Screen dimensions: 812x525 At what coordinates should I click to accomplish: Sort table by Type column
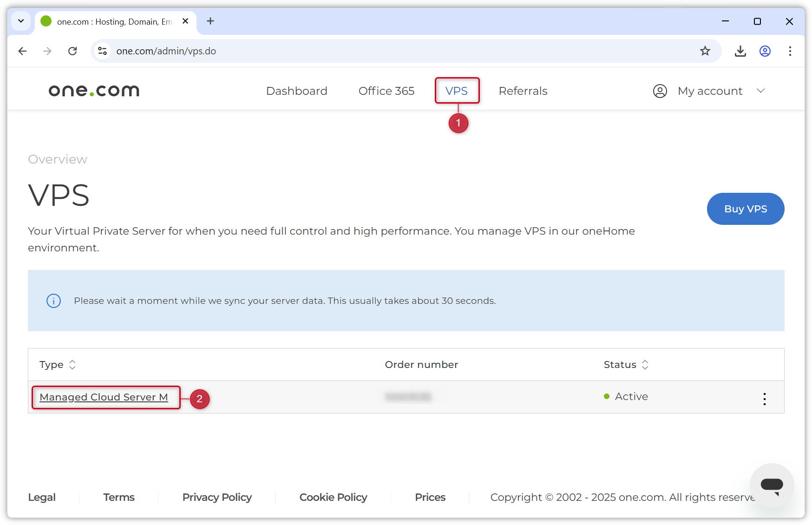click(x=72, y=365)
